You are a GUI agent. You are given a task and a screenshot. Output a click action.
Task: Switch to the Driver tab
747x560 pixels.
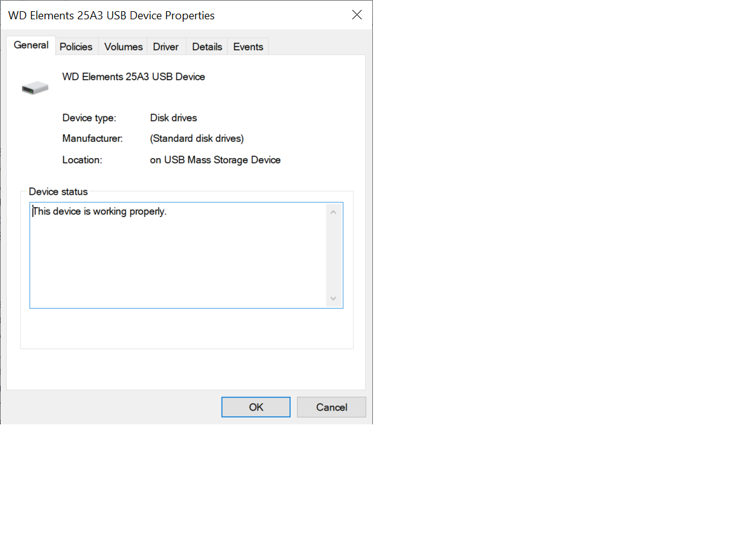point(166,47)
